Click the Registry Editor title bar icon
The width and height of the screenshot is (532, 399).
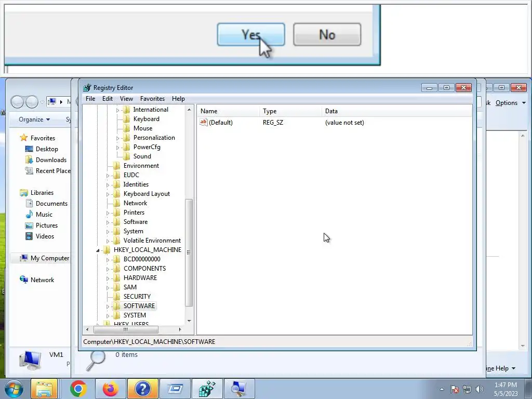pos(87,87)
